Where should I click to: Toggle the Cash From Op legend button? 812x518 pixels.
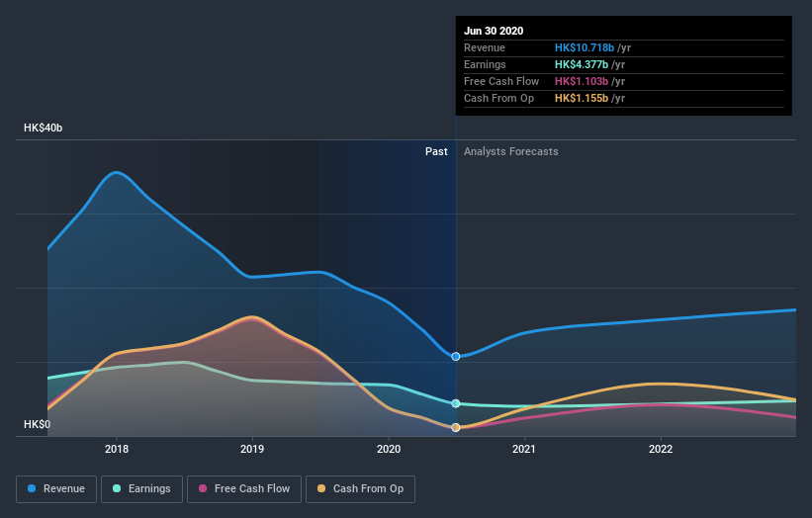pos(360,489)
